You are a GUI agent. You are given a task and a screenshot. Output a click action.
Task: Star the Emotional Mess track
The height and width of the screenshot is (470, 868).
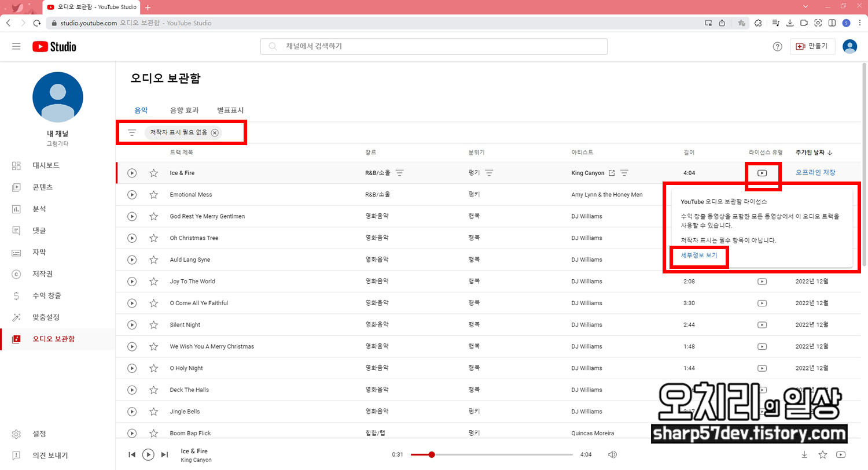153,195
